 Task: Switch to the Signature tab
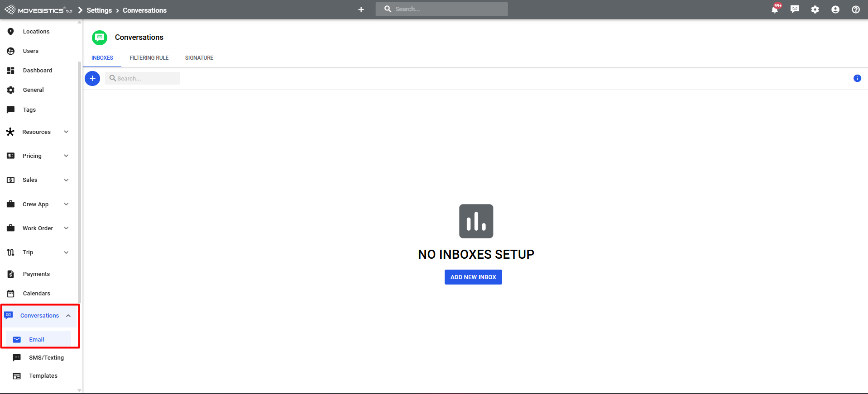199,58
